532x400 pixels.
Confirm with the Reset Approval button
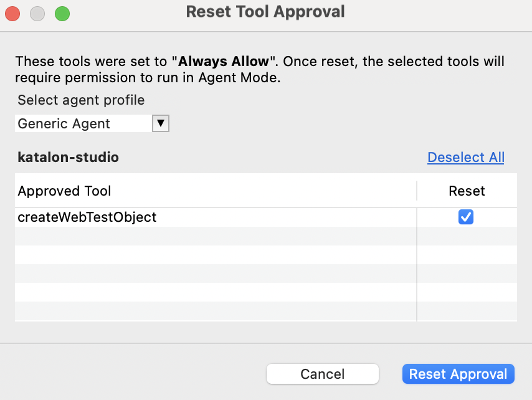tap(458, 374)
